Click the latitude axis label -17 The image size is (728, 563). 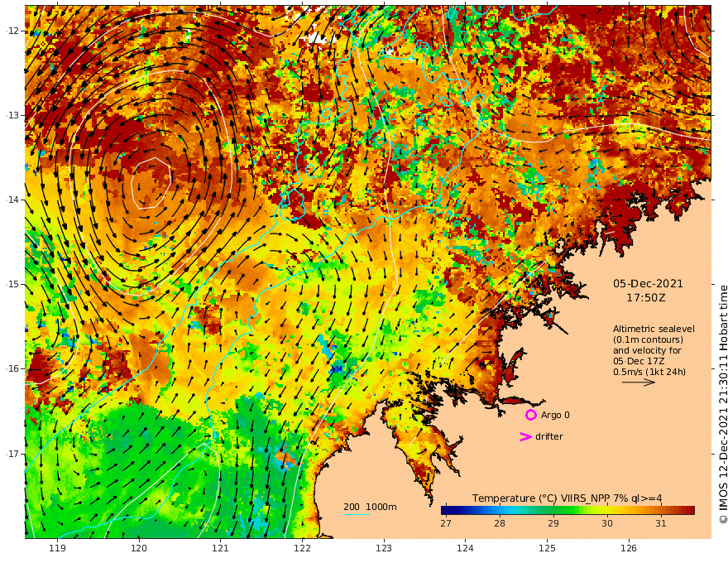tap(12, 454)
